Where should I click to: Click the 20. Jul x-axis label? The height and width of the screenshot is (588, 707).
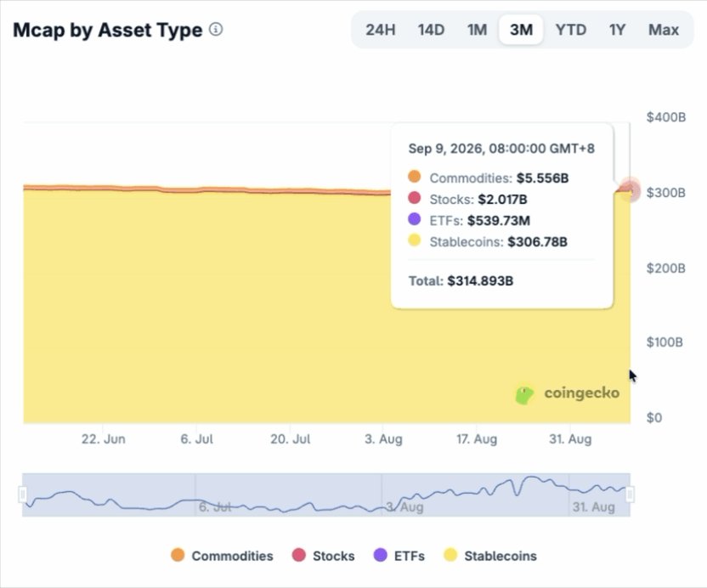pyautogui.click(x=291, y=438)
